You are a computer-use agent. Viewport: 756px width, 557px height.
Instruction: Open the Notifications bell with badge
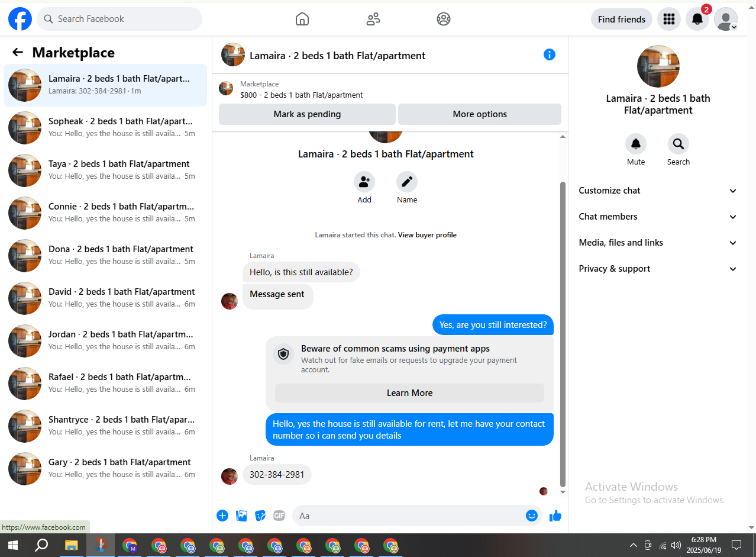coord(697,19)
